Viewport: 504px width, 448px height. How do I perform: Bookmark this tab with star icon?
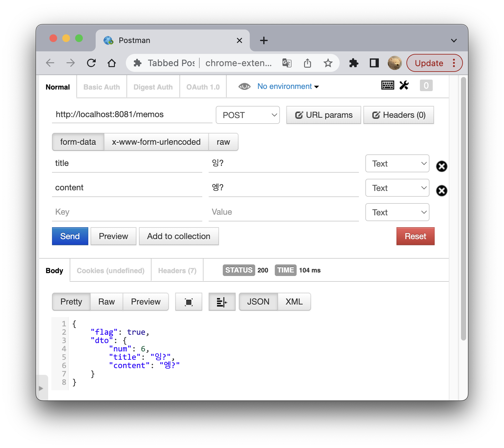pyautogui.click(x=328, y=63)
